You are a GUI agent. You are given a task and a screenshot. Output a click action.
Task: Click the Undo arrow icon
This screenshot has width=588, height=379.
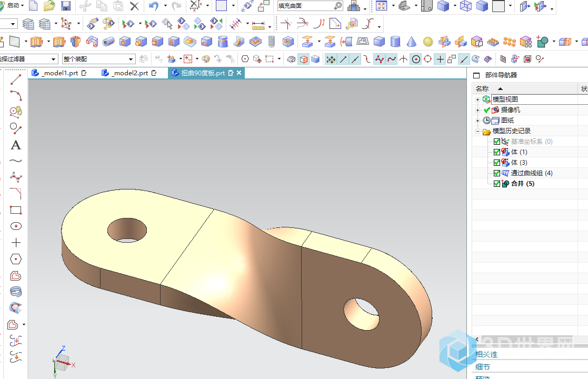point(154,6)
